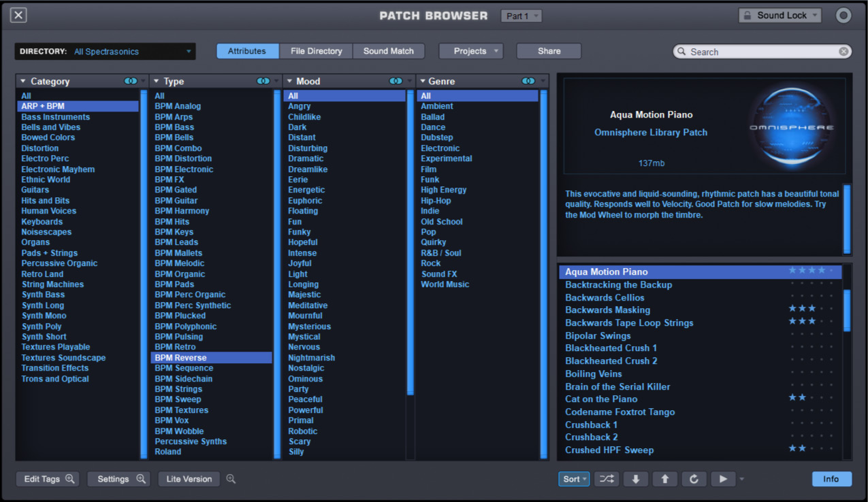The image size is (868, 502).
Task: Switch to the Sound Match tab
Action: tap(389, 51)
